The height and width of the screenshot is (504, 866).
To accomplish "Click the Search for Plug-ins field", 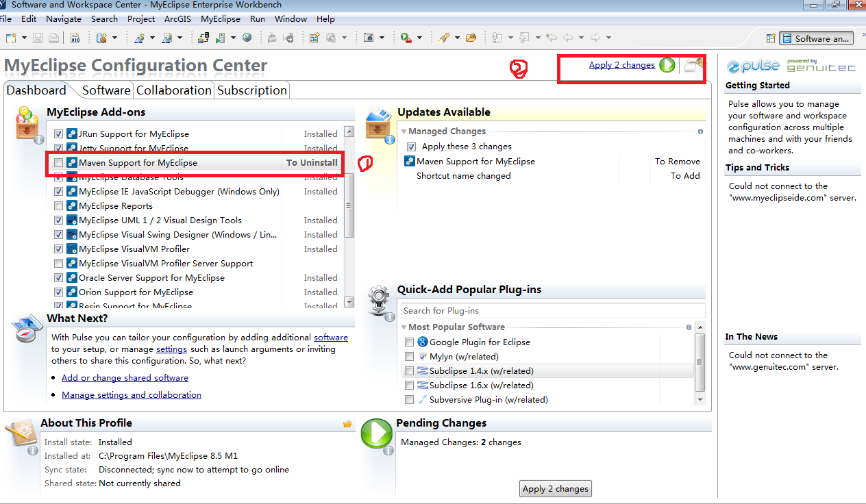I will 553,311.
